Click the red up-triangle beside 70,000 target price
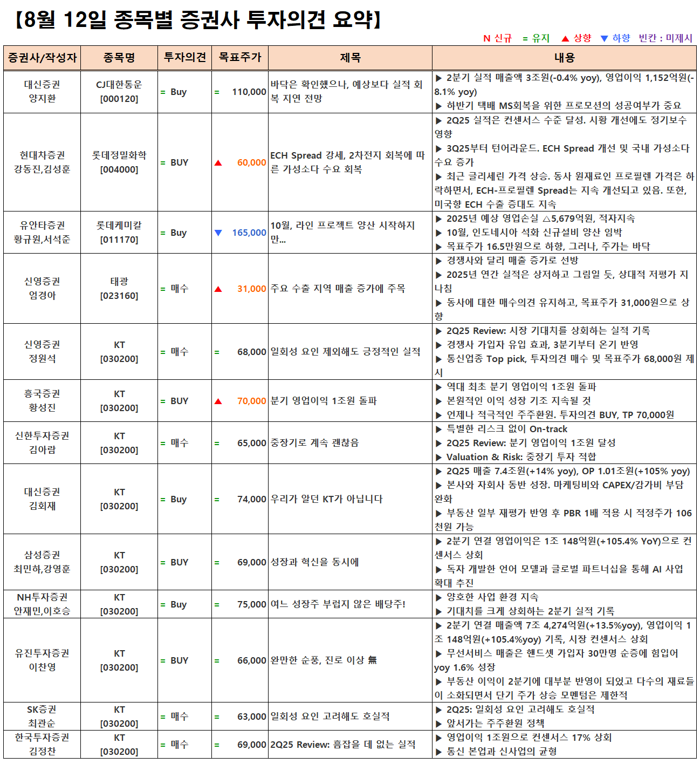Screen dimensions: 700x764 pyautogui.click(x=218, y=401)
